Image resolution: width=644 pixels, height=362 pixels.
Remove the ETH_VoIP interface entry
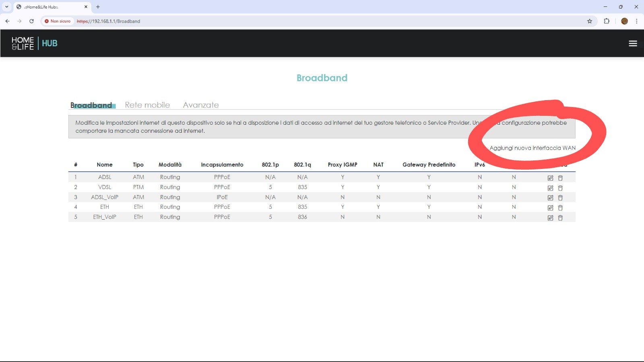560,218
